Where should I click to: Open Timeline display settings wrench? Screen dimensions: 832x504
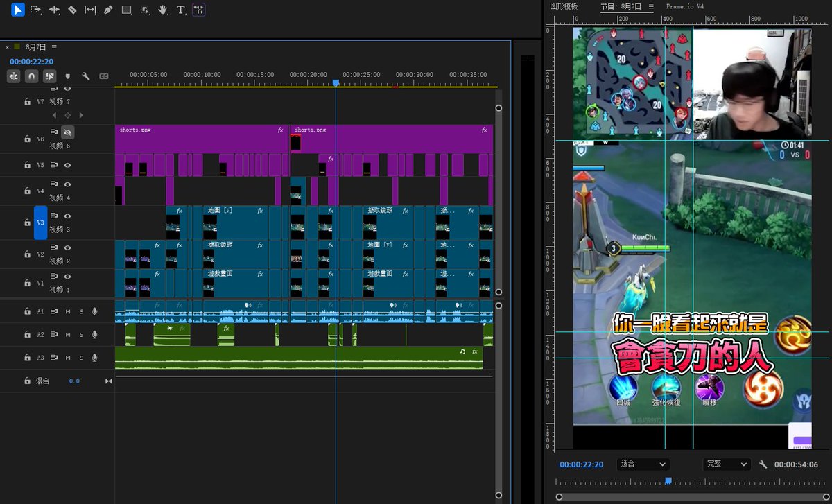86,76
